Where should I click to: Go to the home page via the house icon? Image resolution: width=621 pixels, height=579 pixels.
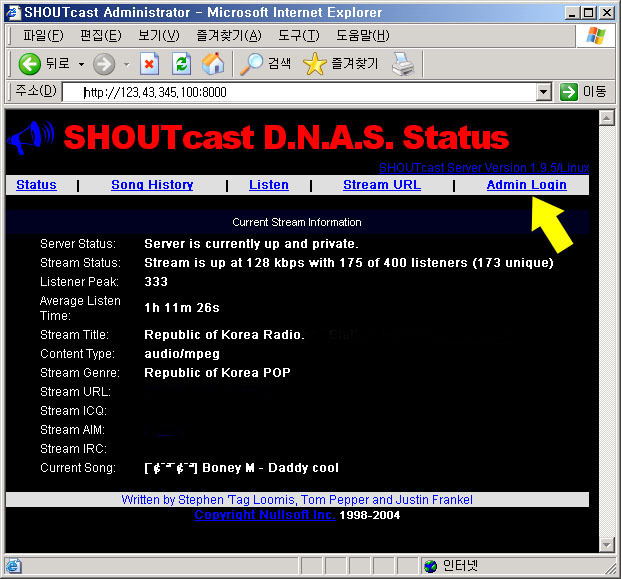tap(213, 64)
